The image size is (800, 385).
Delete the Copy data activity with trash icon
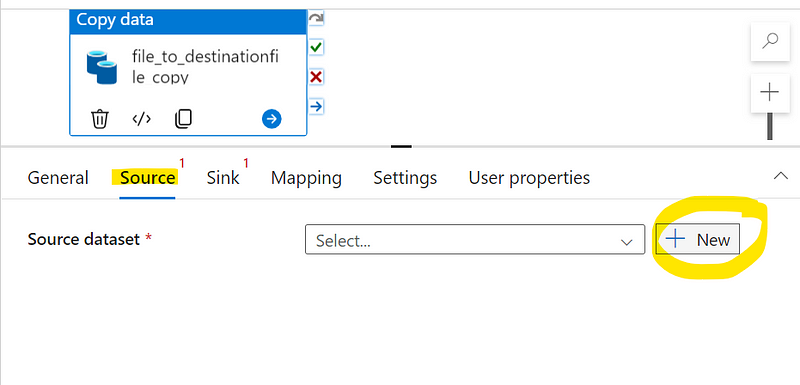[99, 119]
